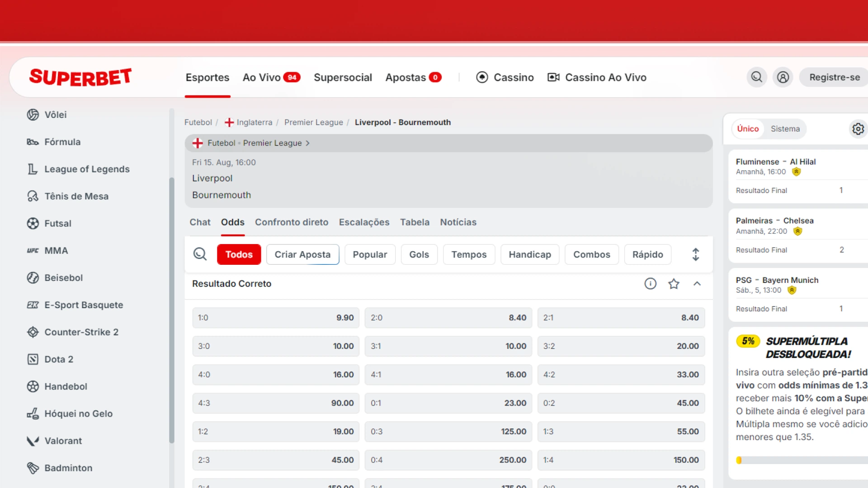868x488 pixels.
Task: Switch to Confronto direto tab
Action: click(x=292, y=222)
